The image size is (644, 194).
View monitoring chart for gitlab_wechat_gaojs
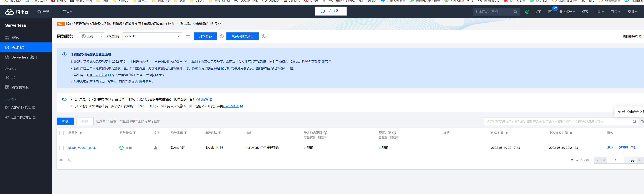155,148
